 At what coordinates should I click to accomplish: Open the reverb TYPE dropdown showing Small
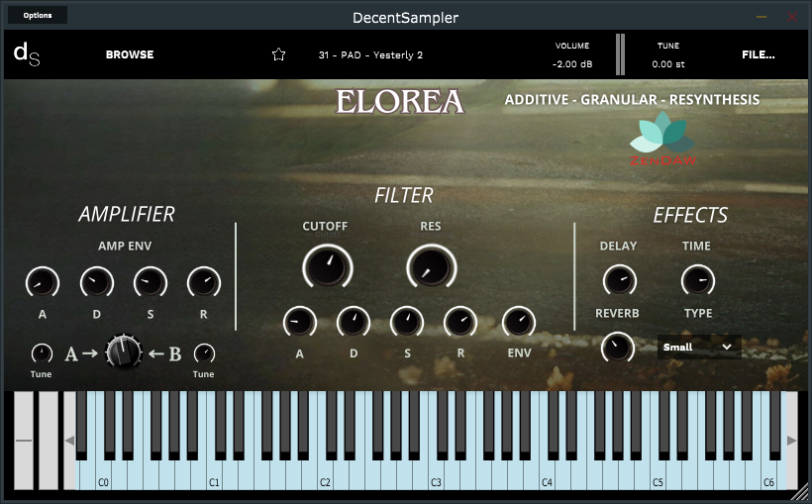click(699, 347)
